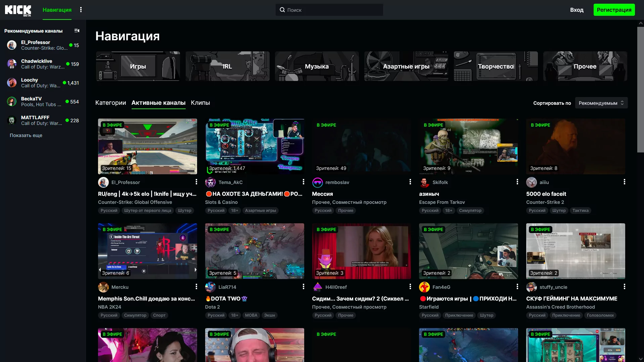Click Fan4eG channel avatar under the stream
This screenshot has width=644, height=362.
pyautogui.click(x=424, y=287)
